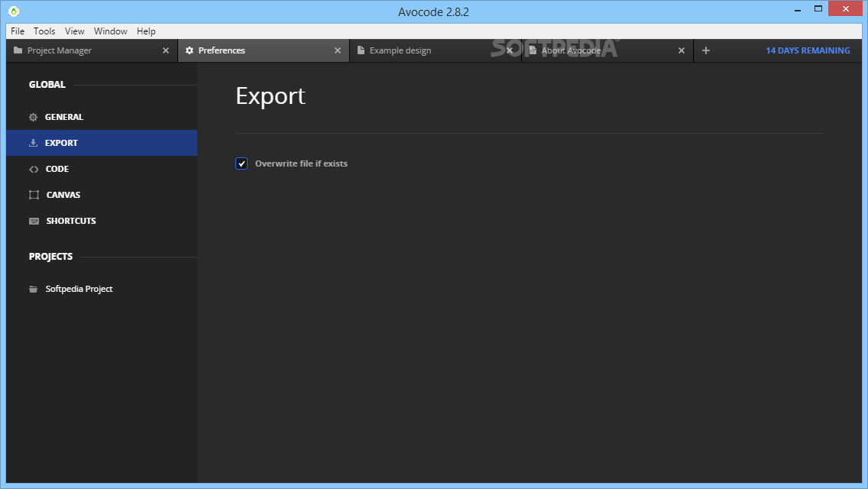This screenshot has height=489, width=868.
Task: Click the Canvas frame icon
Action: 34,195
